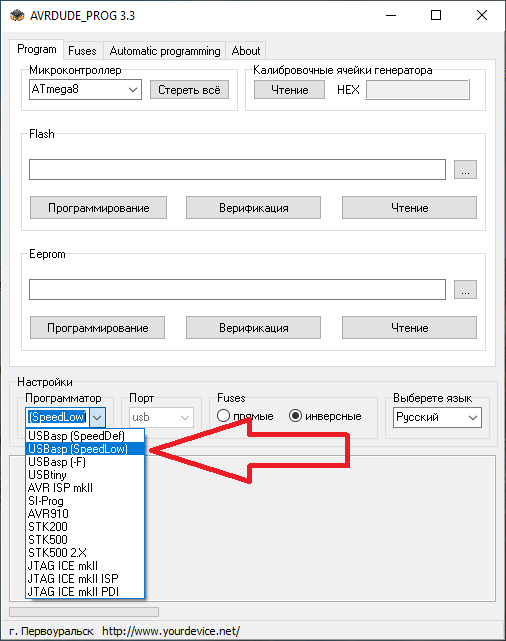Collapse the Программатор dropdown arrow

point(97,417)
